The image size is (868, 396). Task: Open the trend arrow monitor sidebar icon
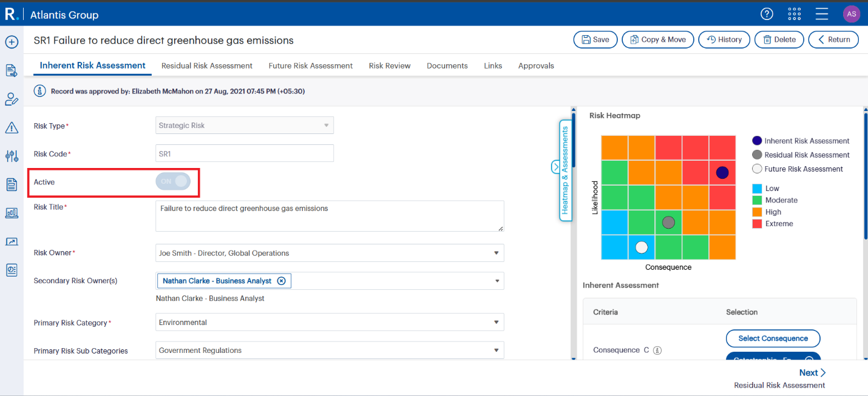tap(12, 241)
